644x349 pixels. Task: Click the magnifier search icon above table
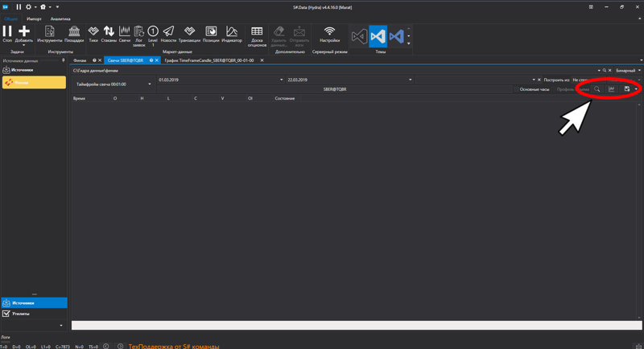pos(597,89)
